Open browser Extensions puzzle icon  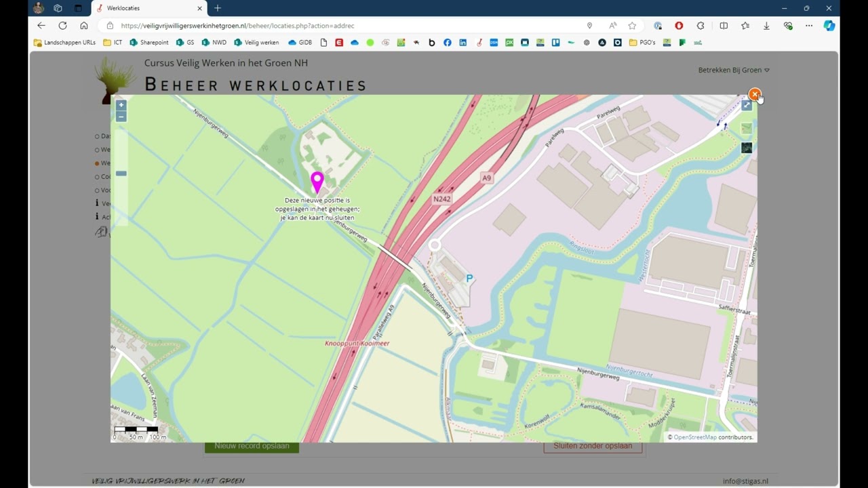(701, 26)
